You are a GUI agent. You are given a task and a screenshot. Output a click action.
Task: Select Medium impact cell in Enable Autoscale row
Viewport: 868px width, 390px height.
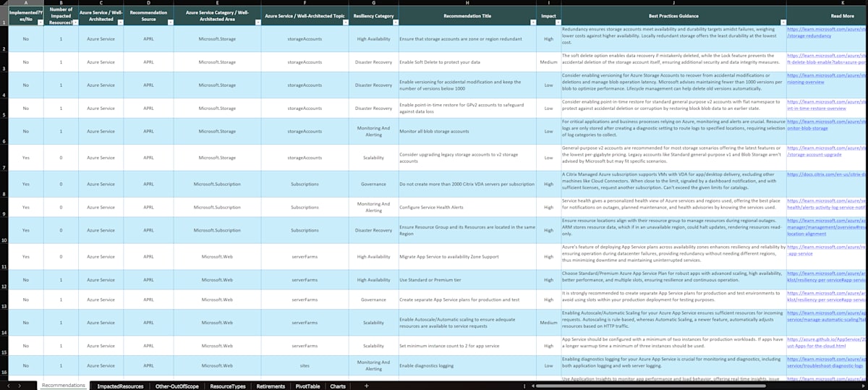pyautogui.click(x=548, y=322)
